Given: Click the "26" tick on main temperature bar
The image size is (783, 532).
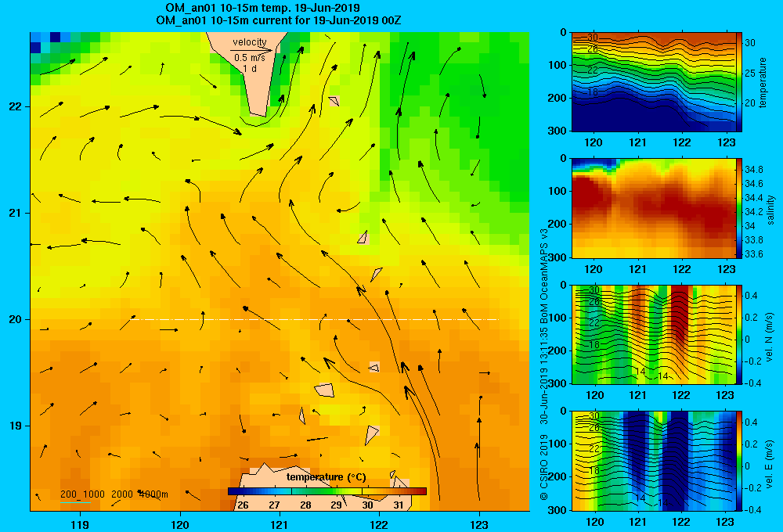Looking at the screenshot, I should [x=243, y=505].
